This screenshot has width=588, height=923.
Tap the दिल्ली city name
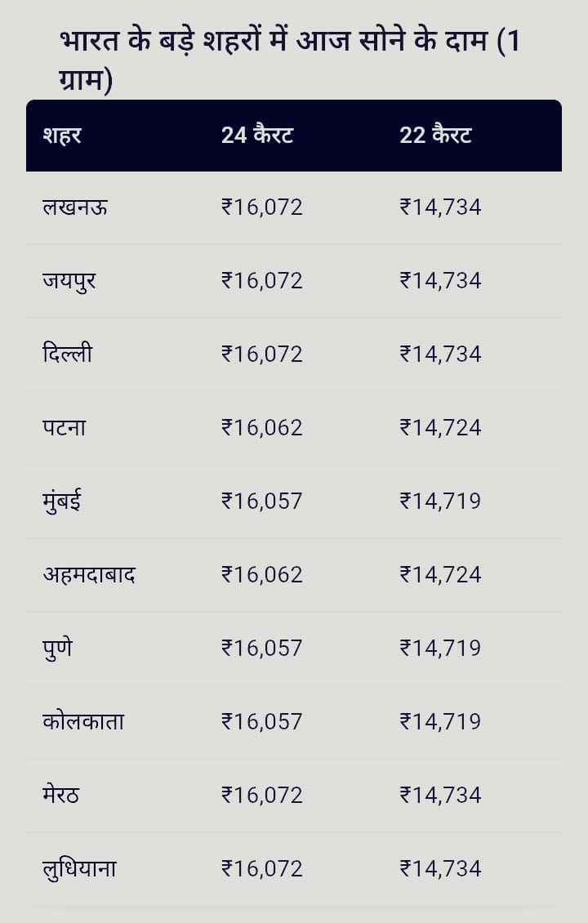tap(67, 354)
